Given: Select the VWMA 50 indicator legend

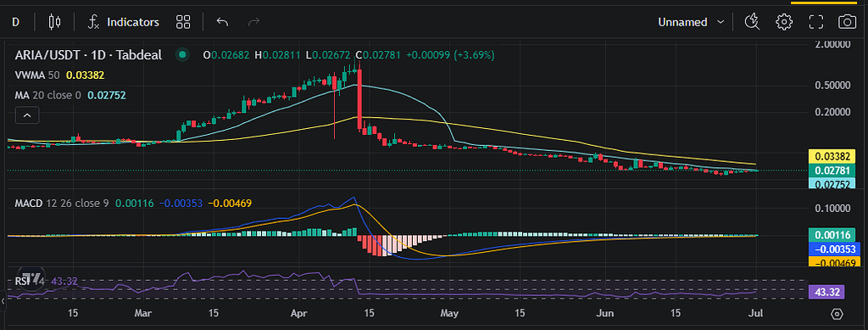Looking at the screenshot, I should coord(59,75).
